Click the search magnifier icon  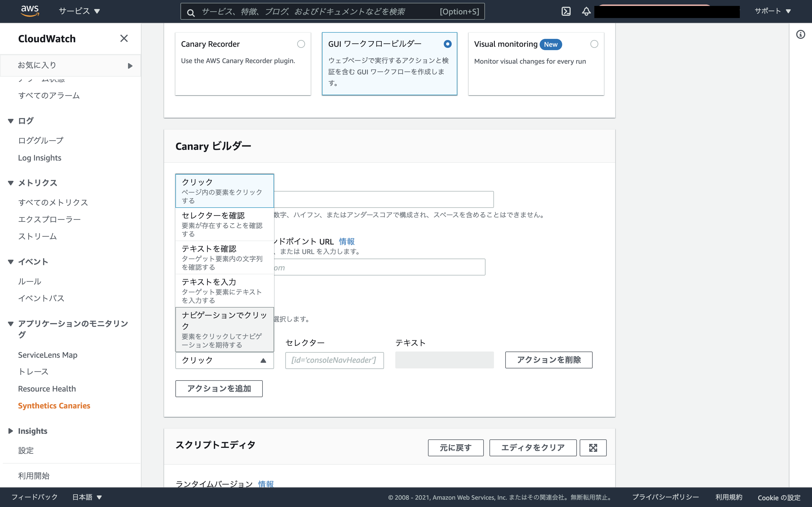pyautogui.click(x=191, y=12)
